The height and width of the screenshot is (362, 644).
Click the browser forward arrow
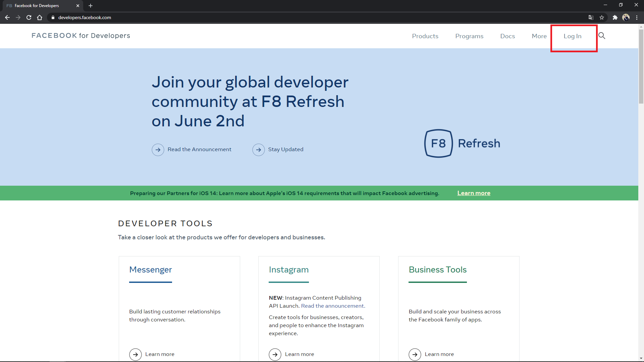pyautogui.click(x=18, y=17)
